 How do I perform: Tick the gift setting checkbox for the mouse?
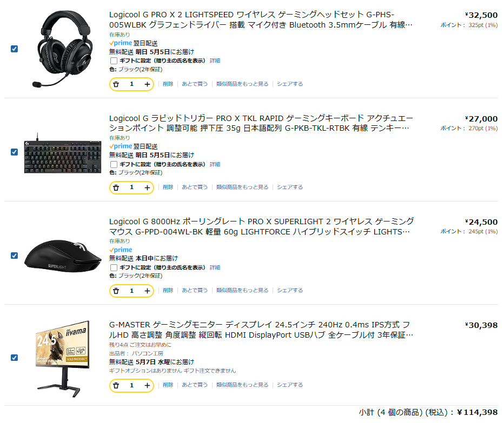pos(114,267)
